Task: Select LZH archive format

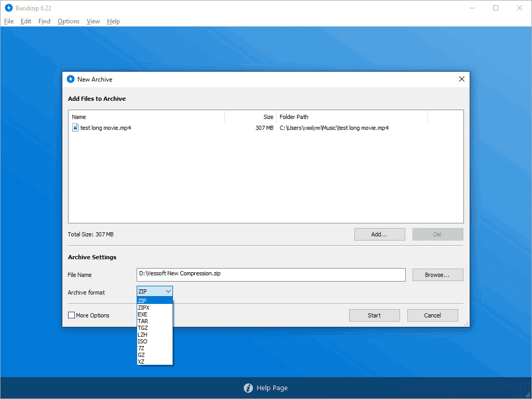Action: (x=155, y=335)
